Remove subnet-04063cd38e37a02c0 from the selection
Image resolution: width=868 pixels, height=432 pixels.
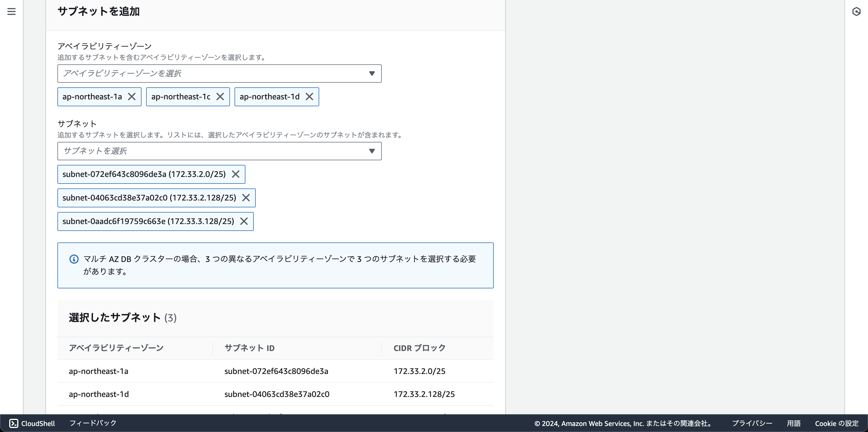tap(246, 198)
